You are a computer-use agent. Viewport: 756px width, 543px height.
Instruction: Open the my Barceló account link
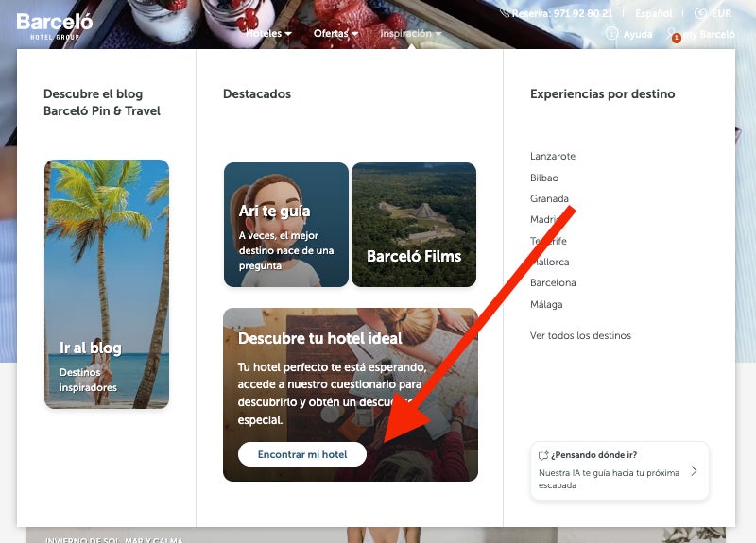[708, 34]
